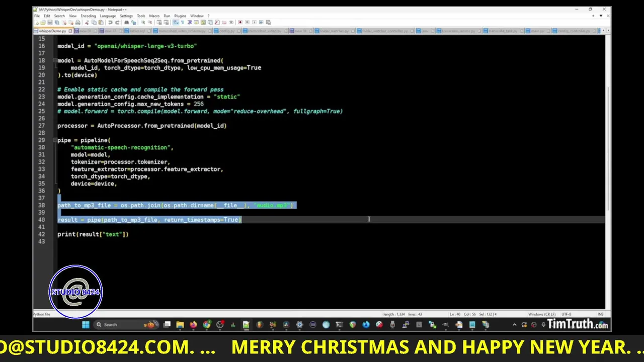Viewport: 644px width, 362px height.
Task: Toggle synchronize horizontal scrolling icon
Action: pos(166,22)
